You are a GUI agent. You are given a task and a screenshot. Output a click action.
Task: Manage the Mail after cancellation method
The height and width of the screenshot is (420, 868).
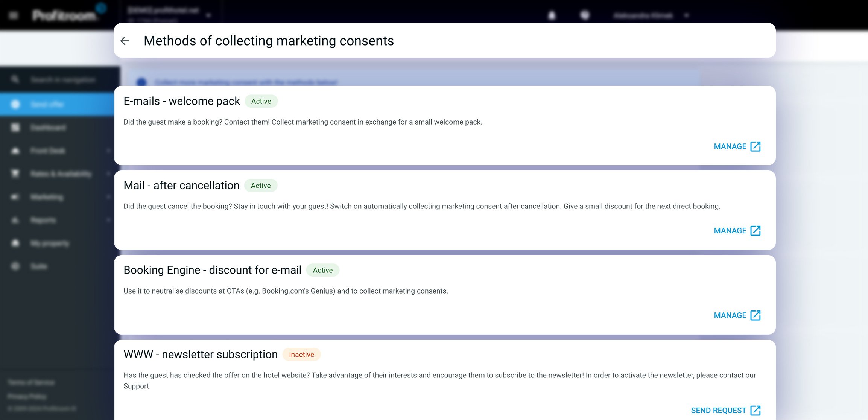pos(730,231)
